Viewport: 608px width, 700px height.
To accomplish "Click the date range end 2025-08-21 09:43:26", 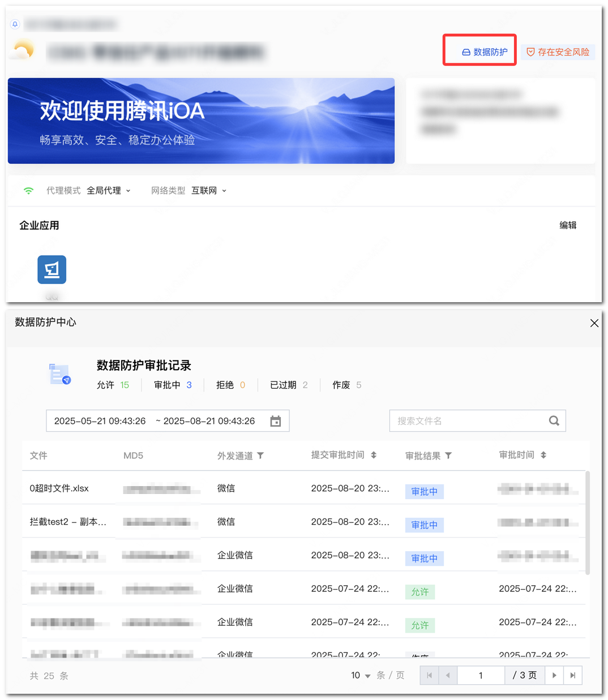I will coord(209,421).
